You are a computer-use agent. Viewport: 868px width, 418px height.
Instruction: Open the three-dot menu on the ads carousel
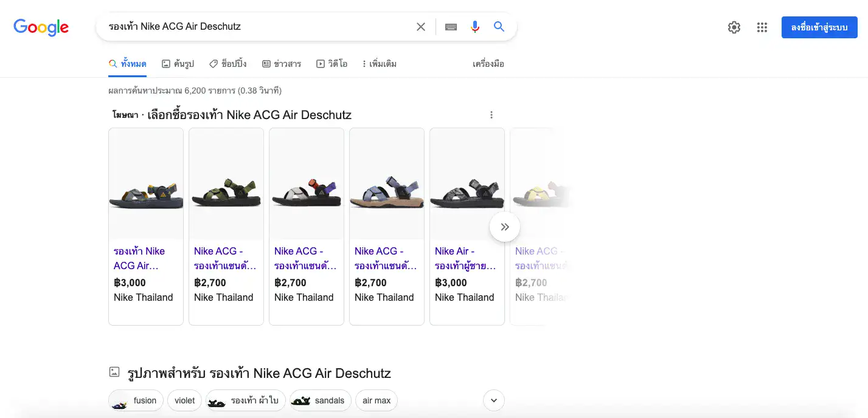pos(491,114)
